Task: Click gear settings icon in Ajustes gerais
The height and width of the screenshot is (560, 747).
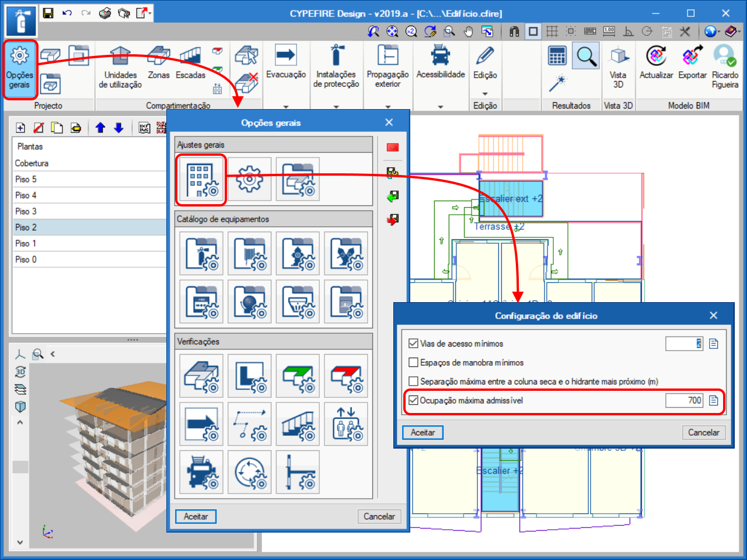Action: tap(249, 179)
